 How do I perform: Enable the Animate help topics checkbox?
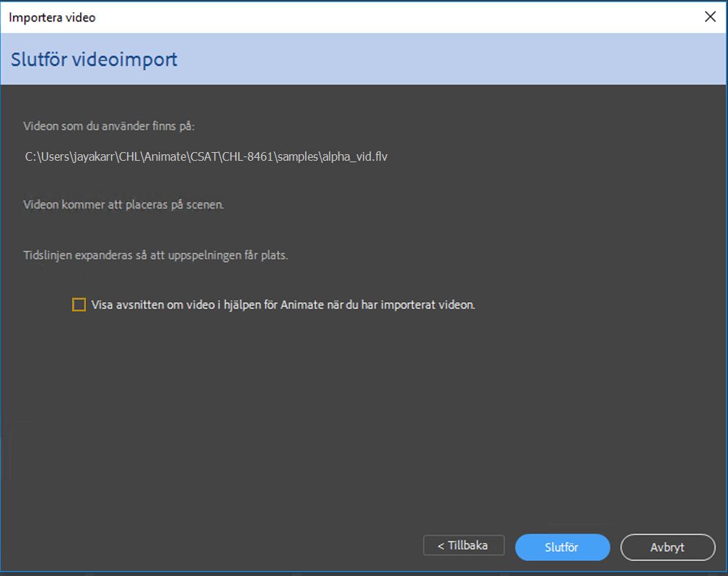[78, 305]
